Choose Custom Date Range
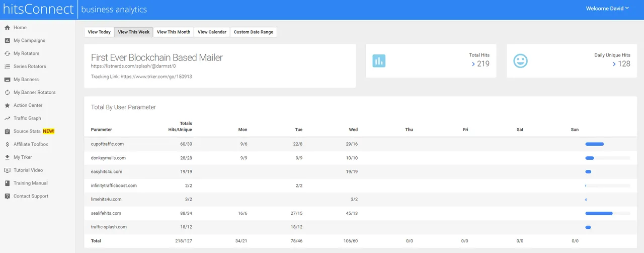The height and width of the screenshot is (253, 644). [x=254, y=32]
